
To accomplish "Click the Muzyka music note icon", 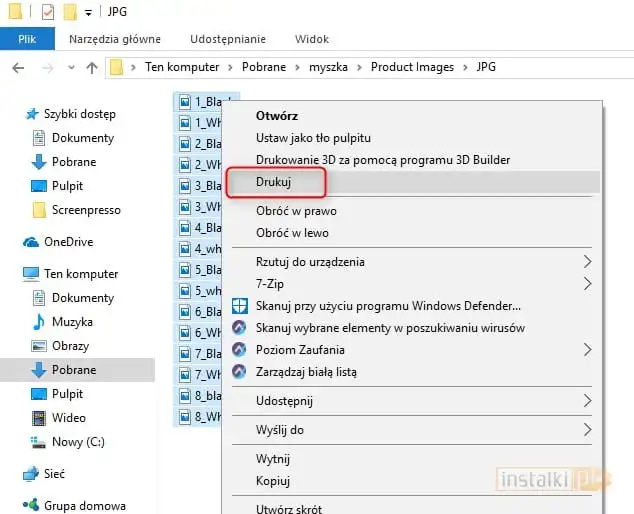I will point(39,322).
